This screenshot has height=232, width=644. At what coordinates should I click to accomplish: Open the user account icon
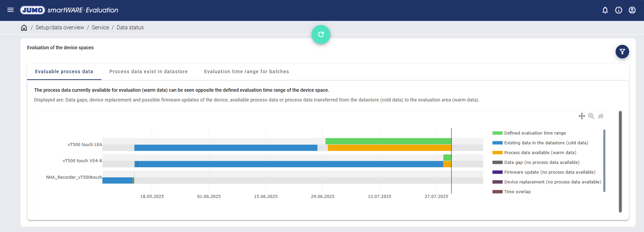(x=632, y=10)
